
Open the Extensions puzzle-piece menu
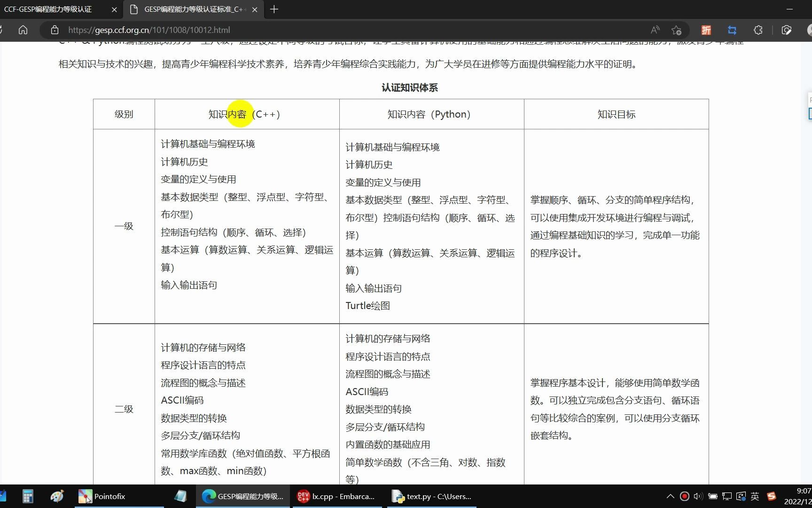pos(758,30)
